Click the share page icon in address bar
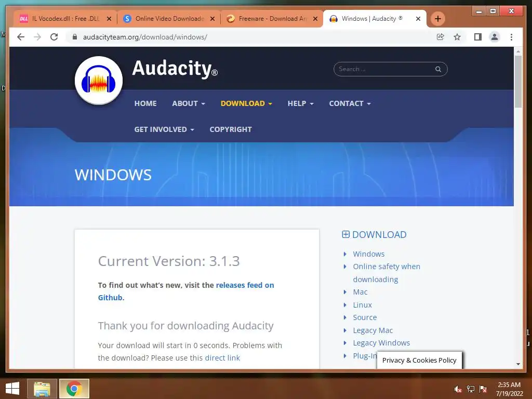532x399 pixels. pos(441,37)
